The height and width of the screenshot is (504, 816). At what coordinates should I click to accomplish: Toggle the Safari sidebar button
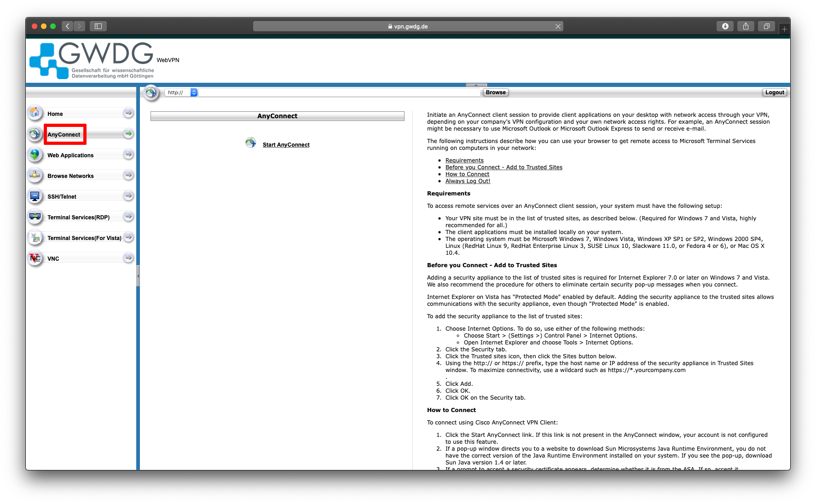pyautogui.click(x=98, y=26)
